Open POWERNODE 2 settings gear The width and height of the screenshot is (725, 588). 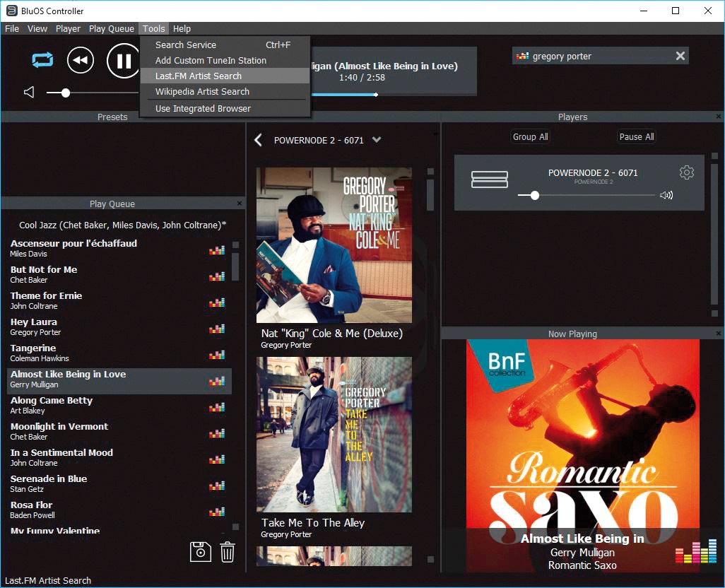687,172
